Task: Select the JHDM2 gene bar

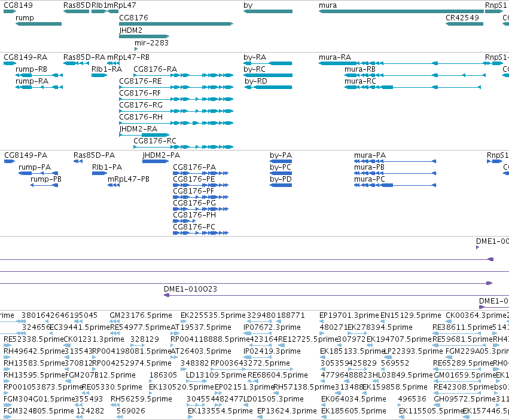Action: [x=144, y=36]
